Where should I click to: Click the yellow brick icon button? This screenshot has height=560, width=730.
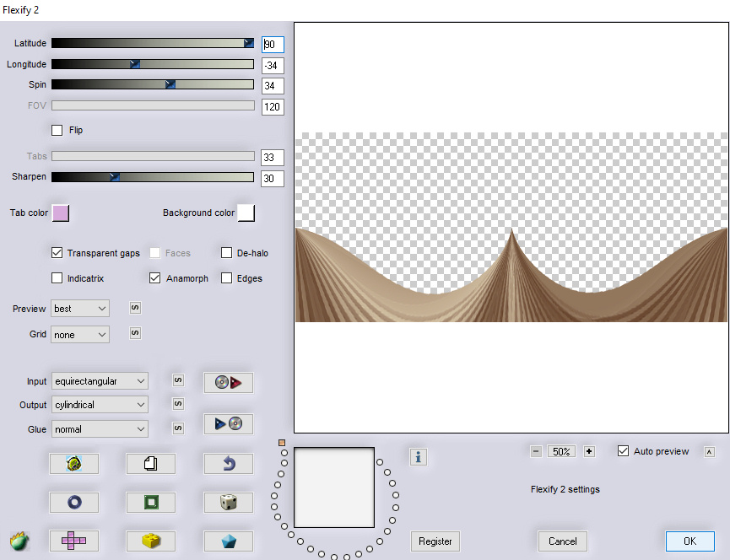coord(150,541)
